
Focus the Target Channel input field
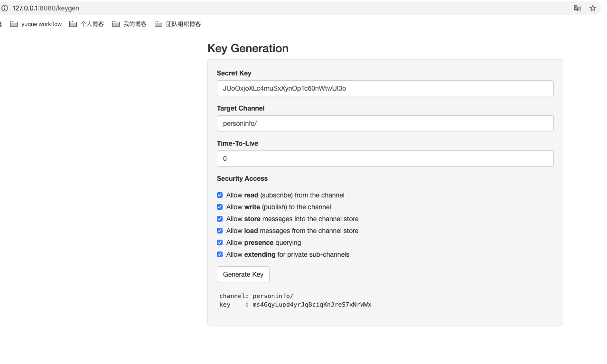(385, 123)
